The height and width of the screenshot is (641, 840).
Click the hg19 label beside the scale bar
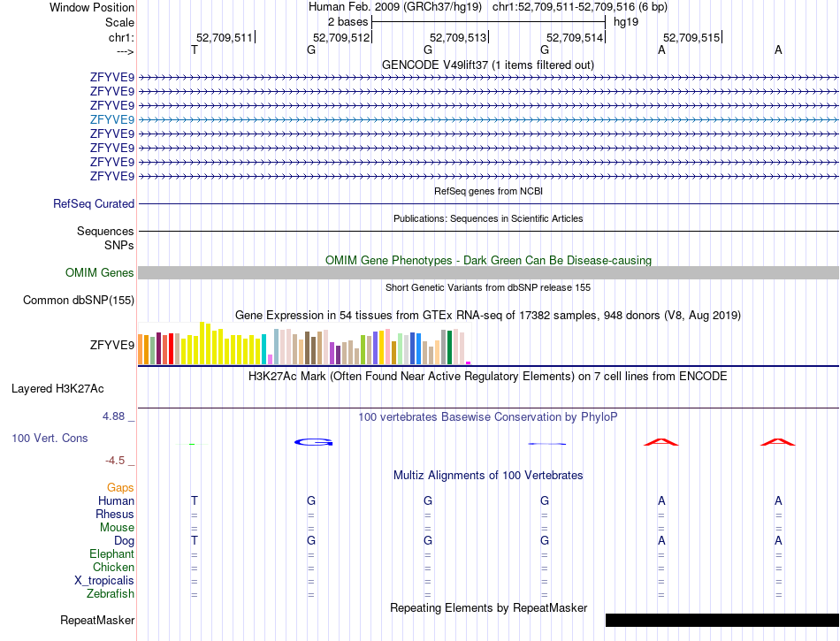pos(626,22)
